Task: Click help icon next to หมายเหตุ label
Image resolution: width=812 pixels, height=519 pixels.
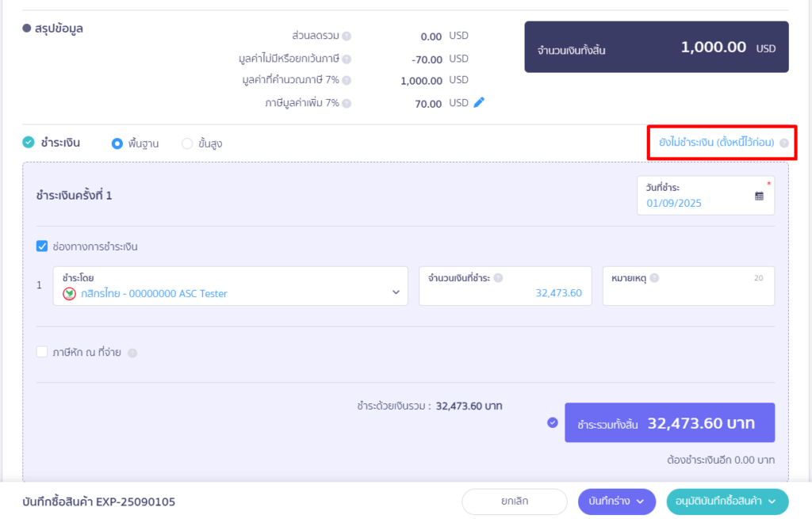Action: [x=655, y=278]
